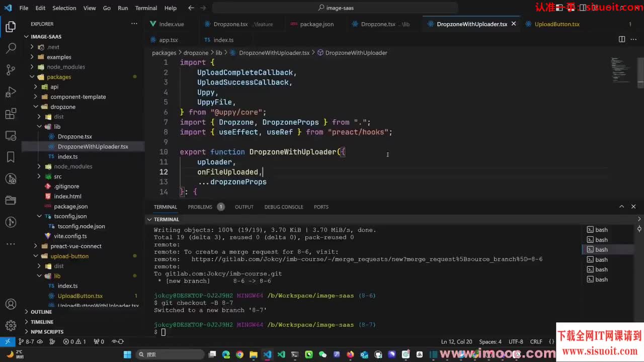644x362 pixels.
Task: Open the Source Control view
Action: click(x=11, y=70)
